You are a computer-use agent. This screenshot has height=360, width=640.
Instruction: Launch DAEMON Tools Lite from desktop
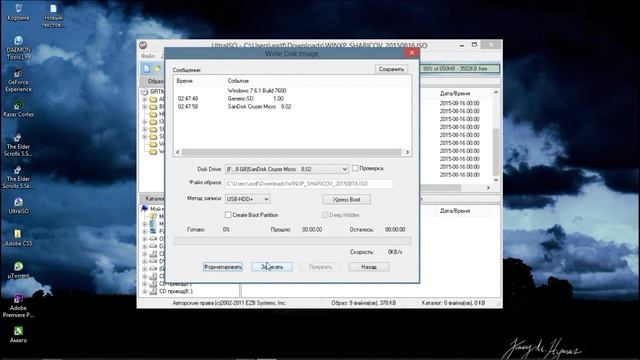[x=18, y=48]
